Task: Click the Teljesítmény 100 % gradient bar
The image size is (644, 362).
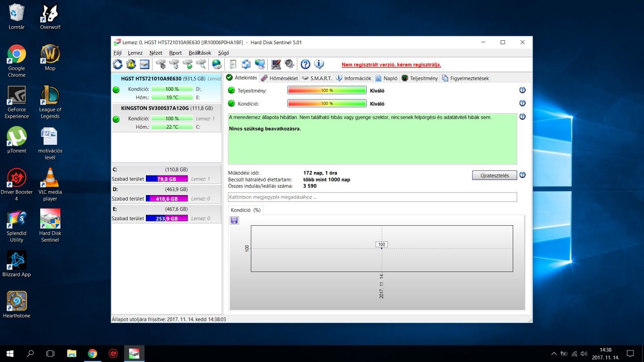Action: click(x=327, y=90)
